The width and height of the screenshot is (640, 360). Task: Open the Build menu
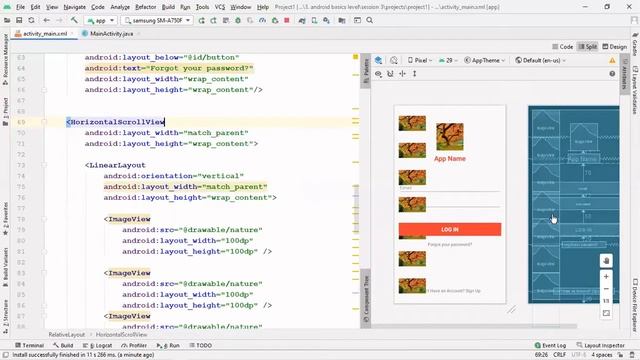click(x=168, y=7)
